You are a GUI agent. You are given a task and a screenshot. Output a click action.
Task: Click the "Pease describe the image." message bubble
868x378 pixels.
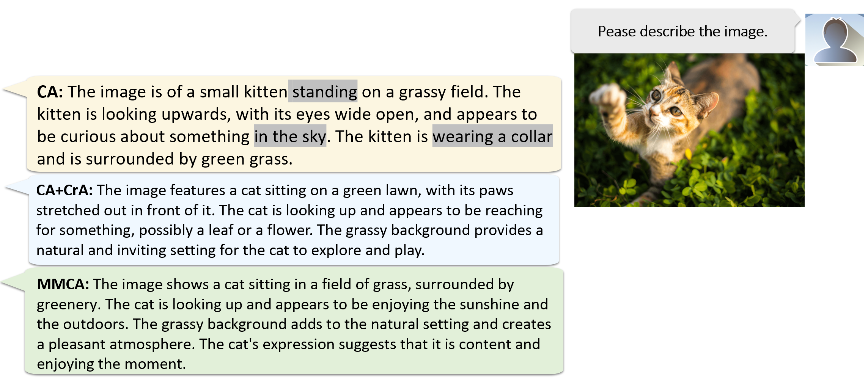[x=682, y=31]
